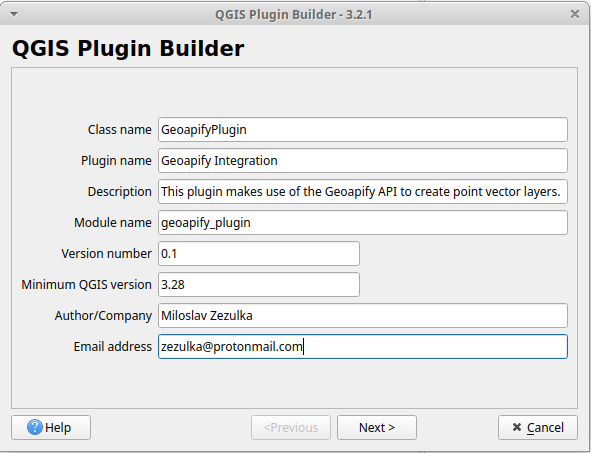
Task: Place cursor in Email address field
Action: [x=363, y=346]
